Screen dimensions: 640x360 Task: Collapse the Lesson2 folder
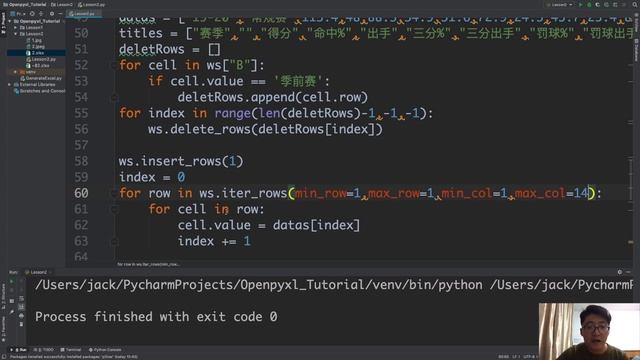tap(16, 34)
